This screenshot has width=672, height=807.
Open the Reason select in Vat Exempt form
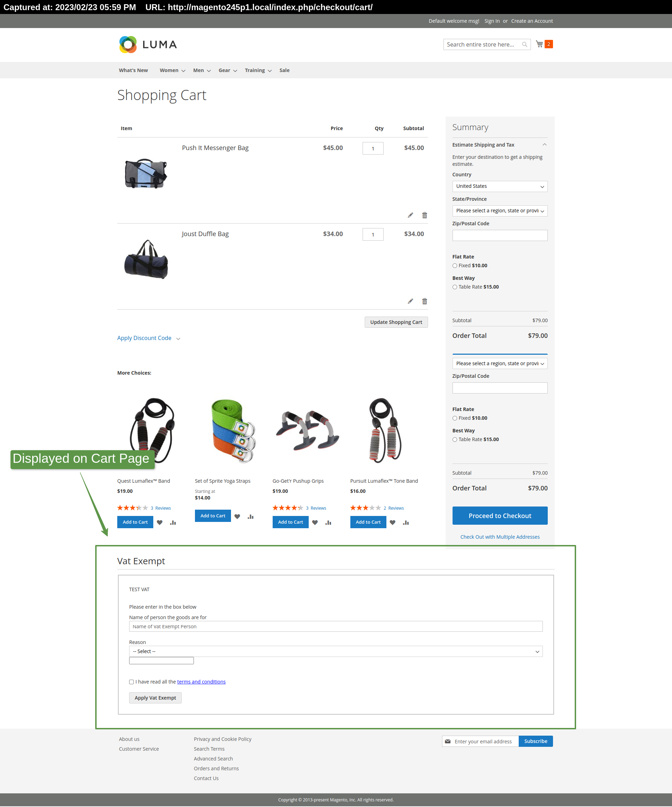pos(335,651)
